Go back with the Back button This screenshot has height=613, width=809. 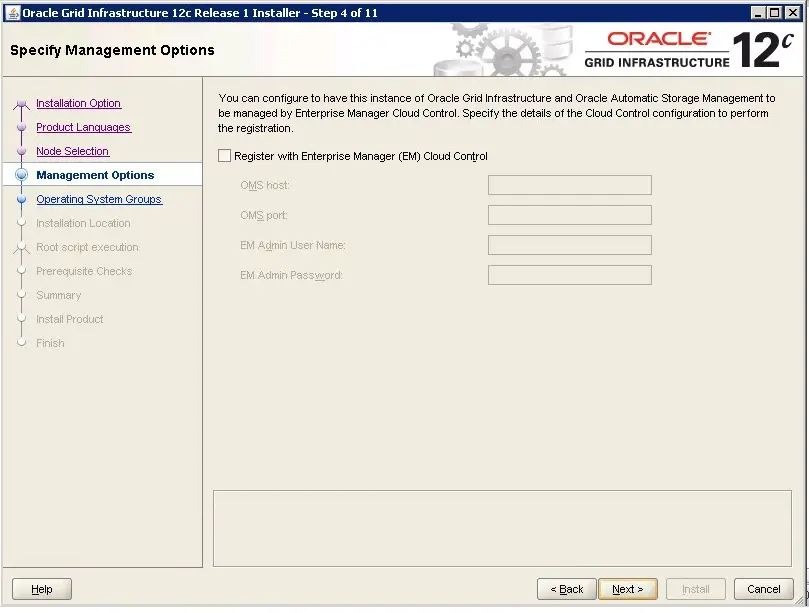(567, 589)
